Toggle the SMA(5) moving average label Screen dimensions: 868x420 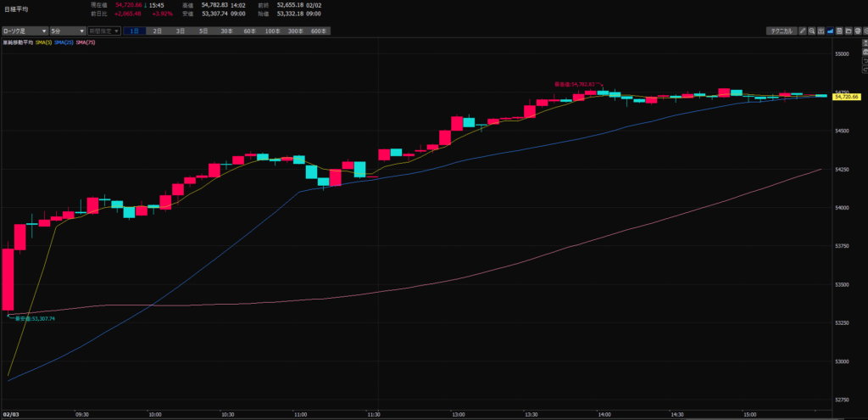[x=43, y=42]
